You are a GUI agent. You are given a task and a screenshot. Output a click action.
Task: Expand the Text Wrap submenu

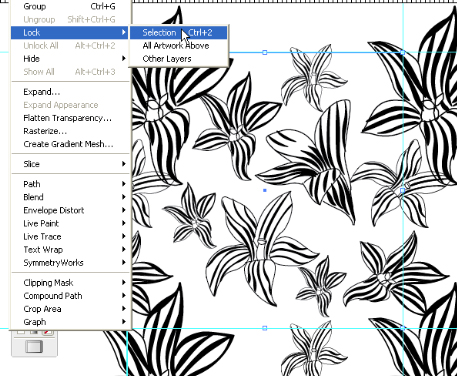click(x=70, y=249)
